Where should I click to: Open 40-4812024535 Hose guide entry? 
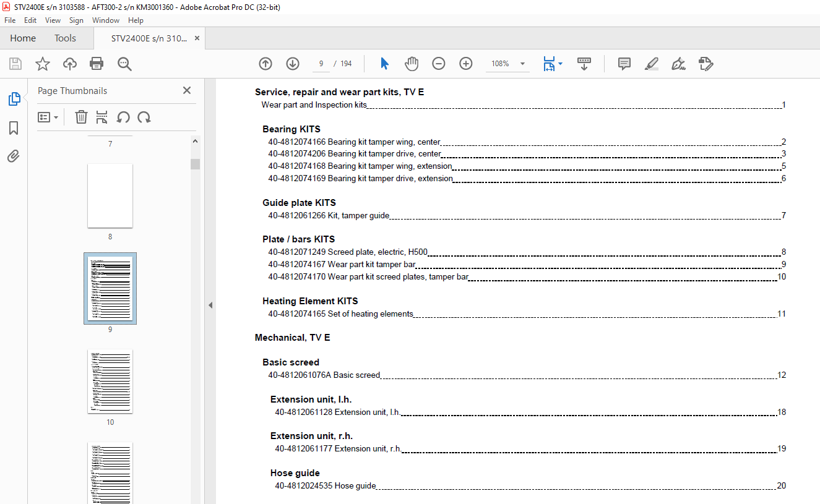(530, 485)
